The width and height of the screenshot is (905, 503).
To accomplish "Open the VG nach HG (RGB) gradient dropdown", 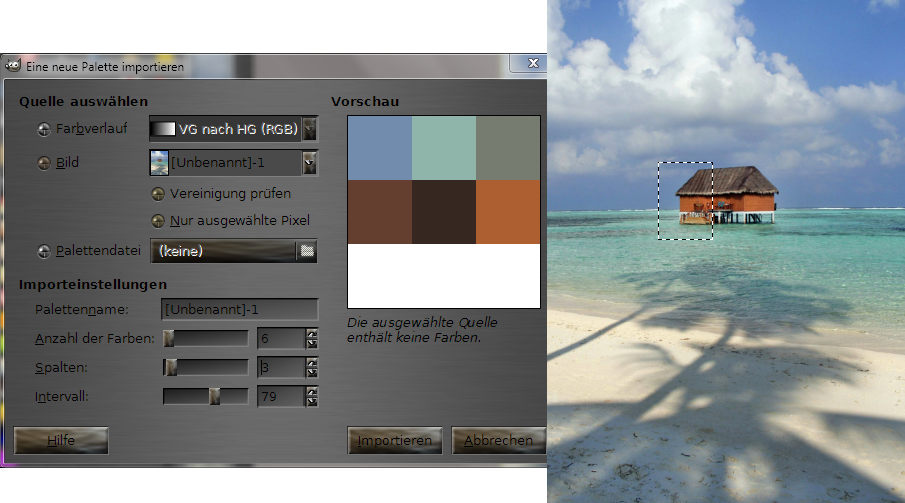I will [x=310, y=129].
